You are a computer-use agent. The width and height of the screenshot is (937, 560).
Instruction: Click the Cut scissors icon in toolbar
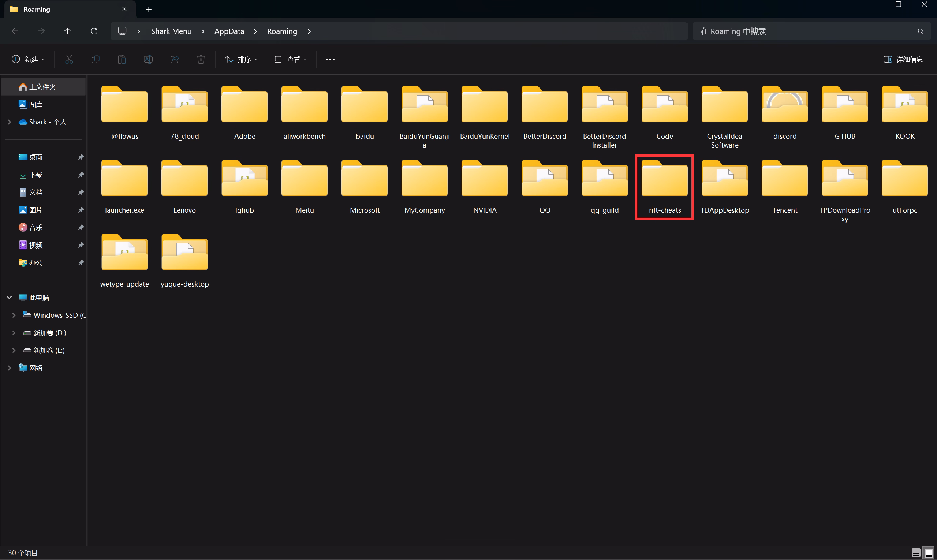click(x=69, y=59)
